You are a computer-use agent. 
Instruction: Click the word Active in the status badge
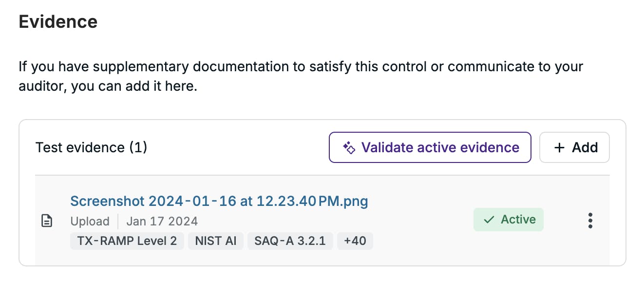coord(518,220)
